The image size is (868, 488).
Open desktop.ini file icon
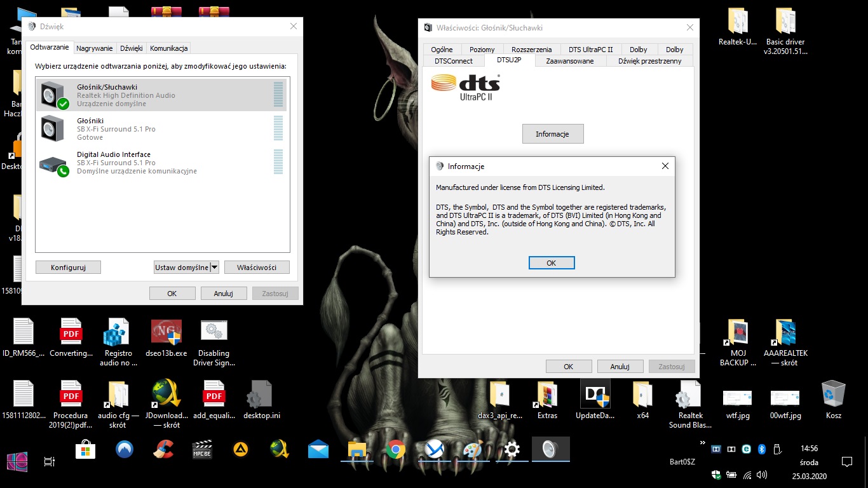(261, 399)
